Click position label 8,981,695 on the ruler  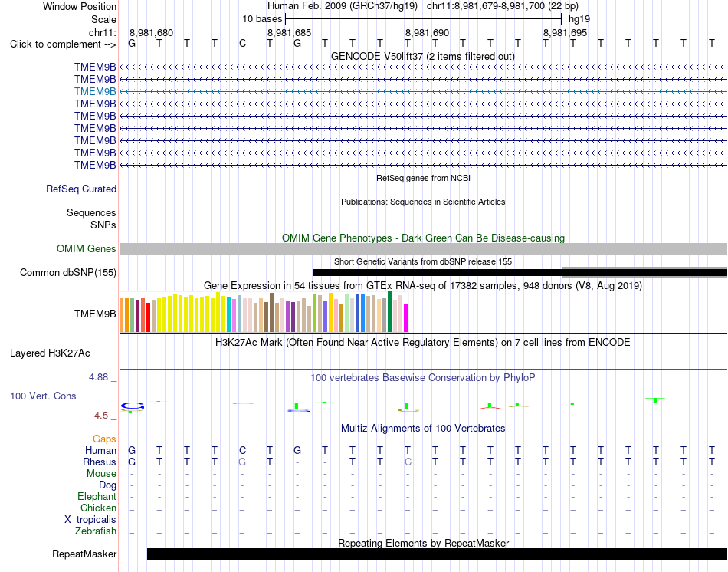point(565,32)
